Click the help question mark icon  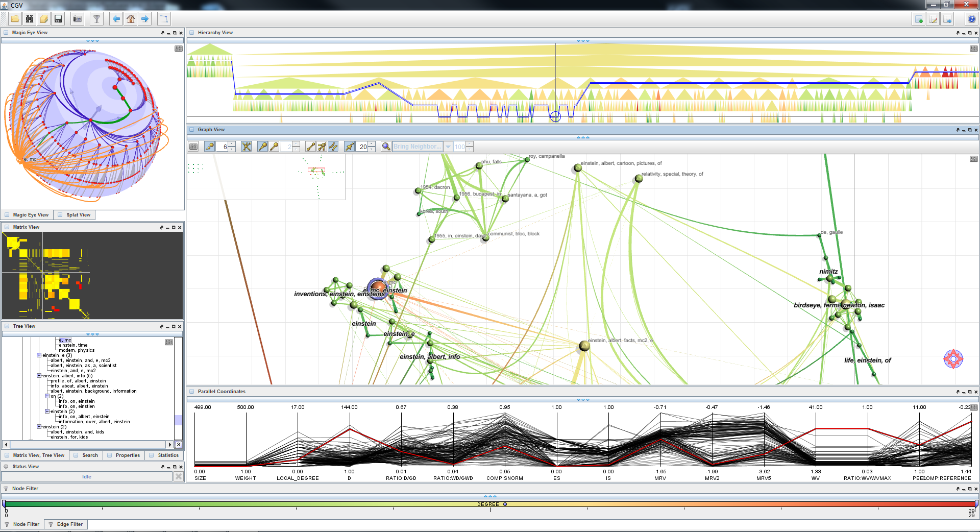point(972,19)
